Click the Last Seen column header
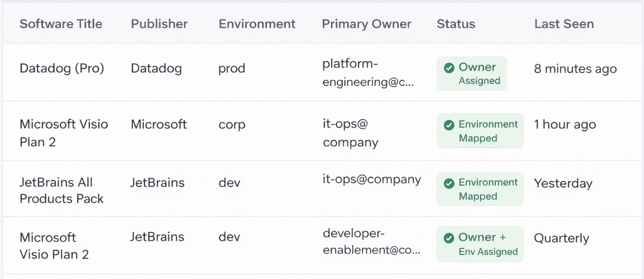Image resolution: width=644 pixels, height=279 pixels. point(564,24)
